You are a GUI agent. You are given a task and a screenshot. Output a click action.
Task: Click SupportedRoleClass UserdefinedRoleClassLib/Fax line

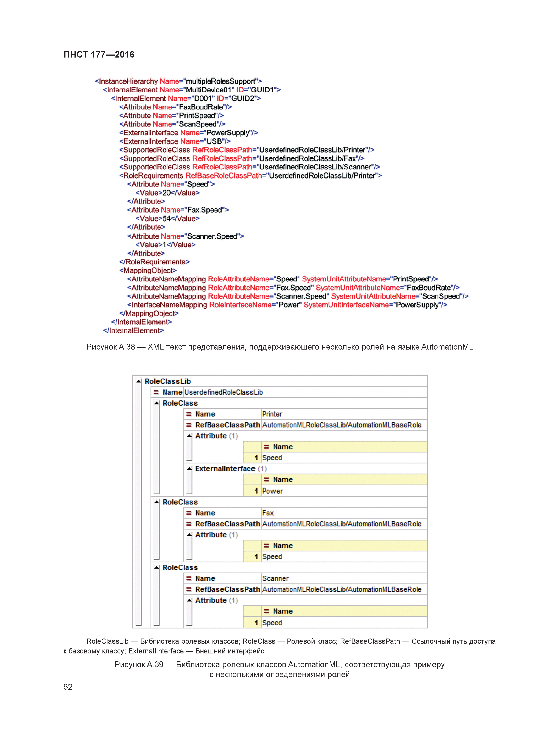coord(242,158)
